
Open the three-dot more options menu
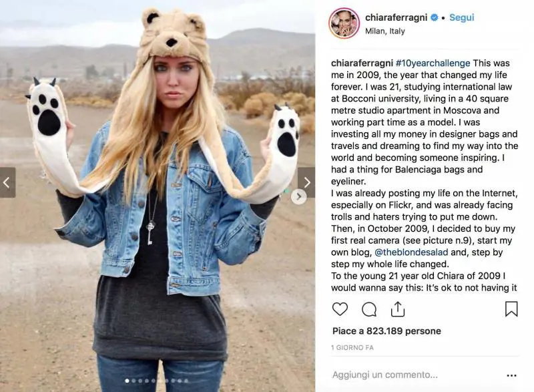pyautogui.click(x=511, y=375)
